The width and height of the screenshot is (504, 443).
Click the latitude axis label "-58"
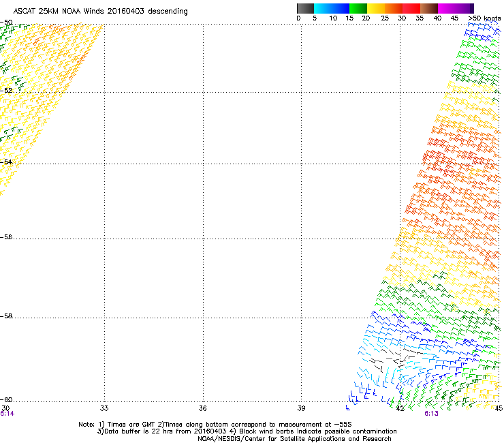pos(6,316)
